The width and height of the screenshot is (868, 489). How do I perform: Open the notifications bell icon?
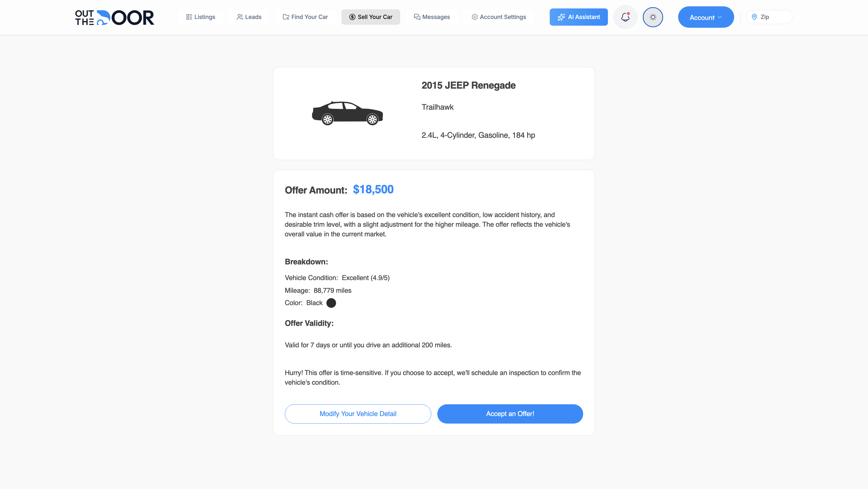625,17
